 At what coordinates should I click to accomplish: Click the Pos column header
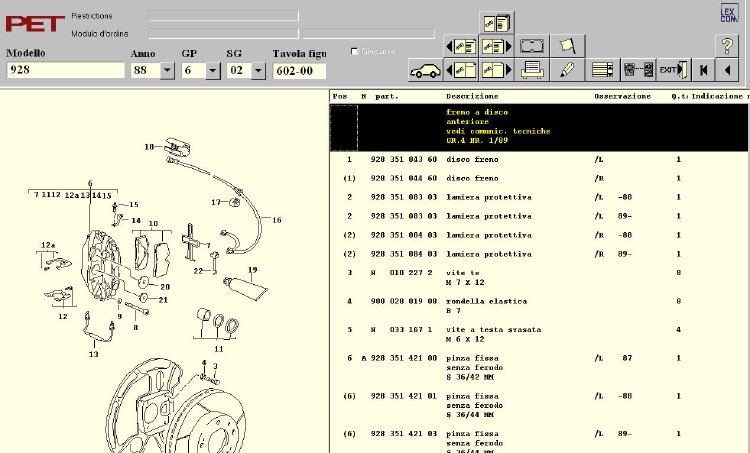pos(340,96)
